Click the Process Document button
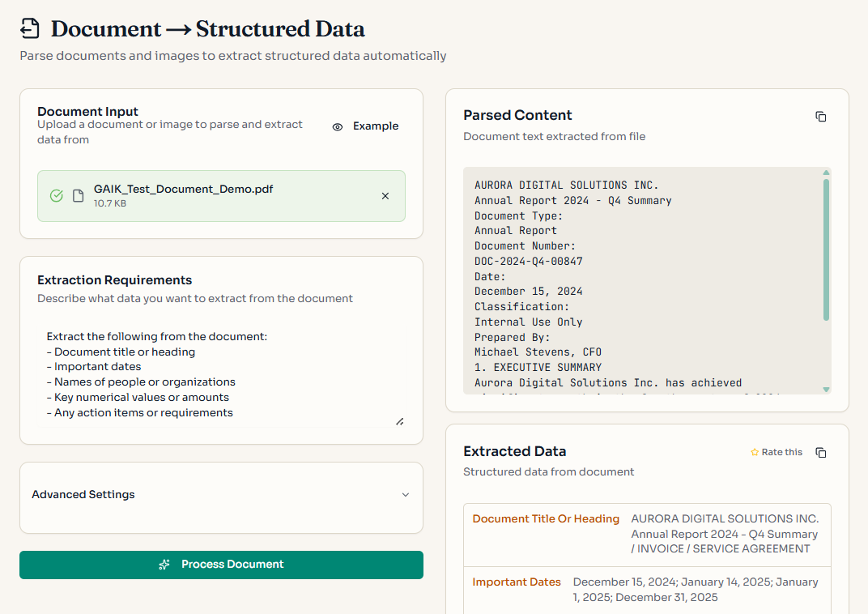This screenshot has width=868, height=614. (221, 565)
